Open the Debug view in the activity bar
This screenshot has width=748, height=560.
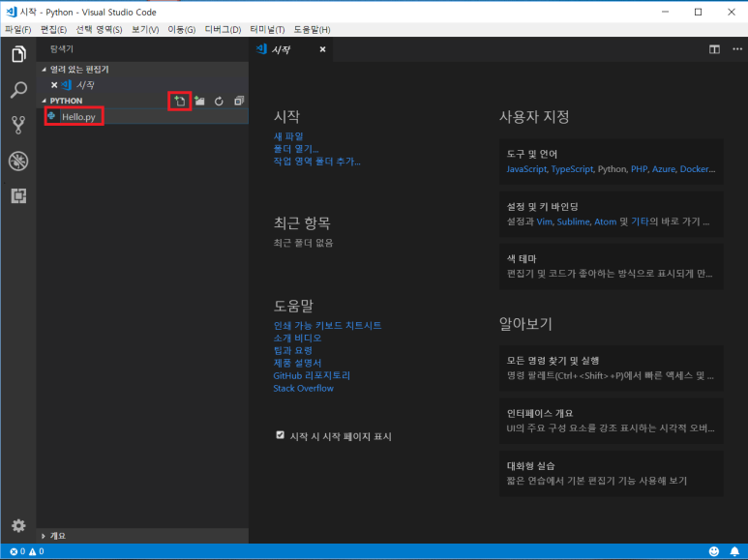point(18,161)
